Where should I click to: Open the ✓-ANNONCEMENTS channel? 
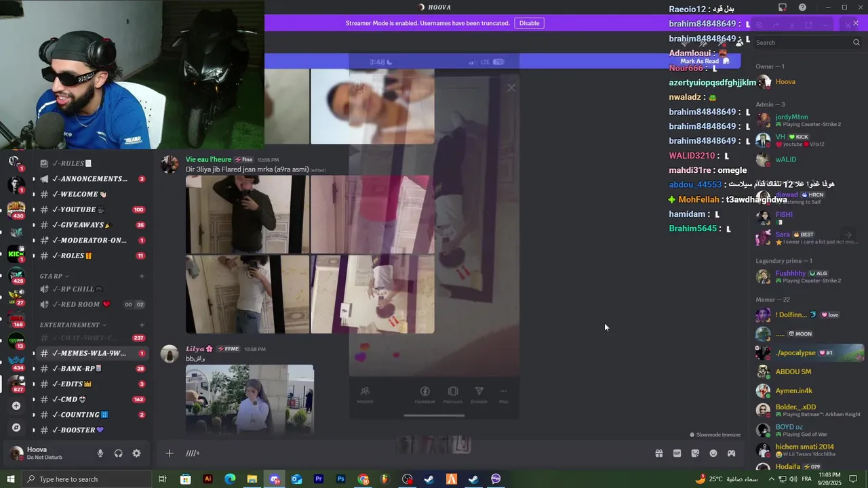93,179
